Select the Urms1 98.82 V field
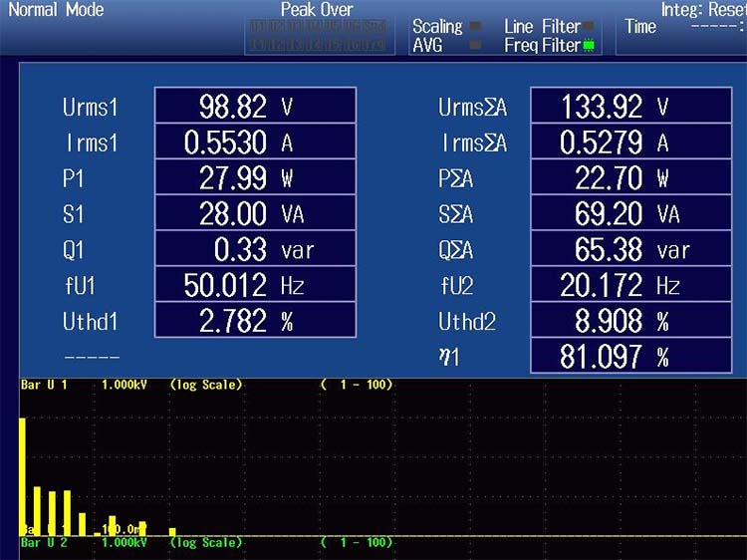The height and width of the screenshot is (560, 747). pos(255,106)
